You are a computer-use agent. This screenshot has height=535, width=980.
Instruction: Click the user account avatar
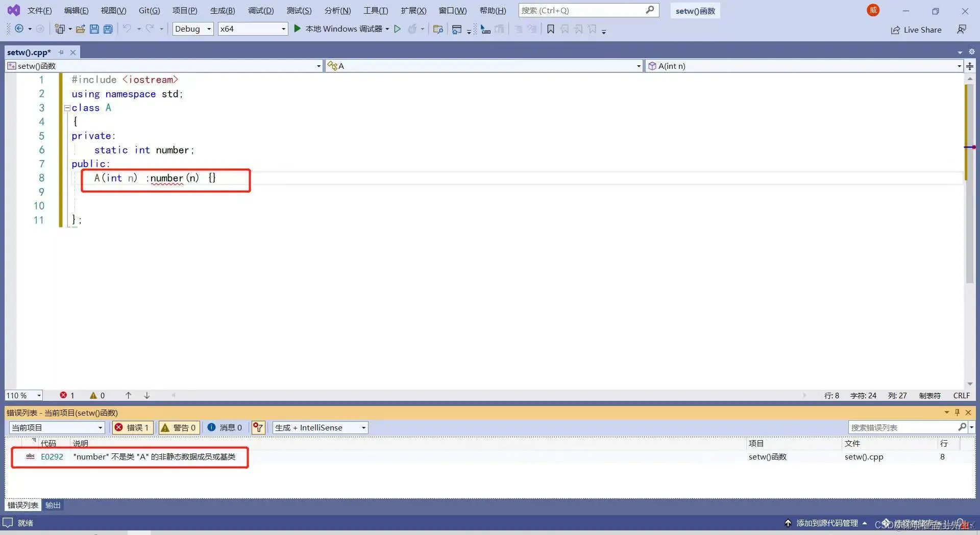(873, 10)
